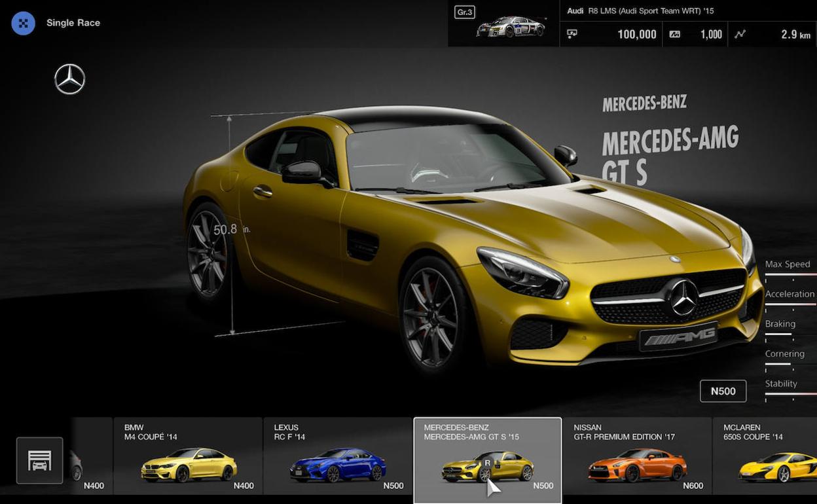Open the garage icon at bottom left
817x504 pixels.
tap(40, 460)
